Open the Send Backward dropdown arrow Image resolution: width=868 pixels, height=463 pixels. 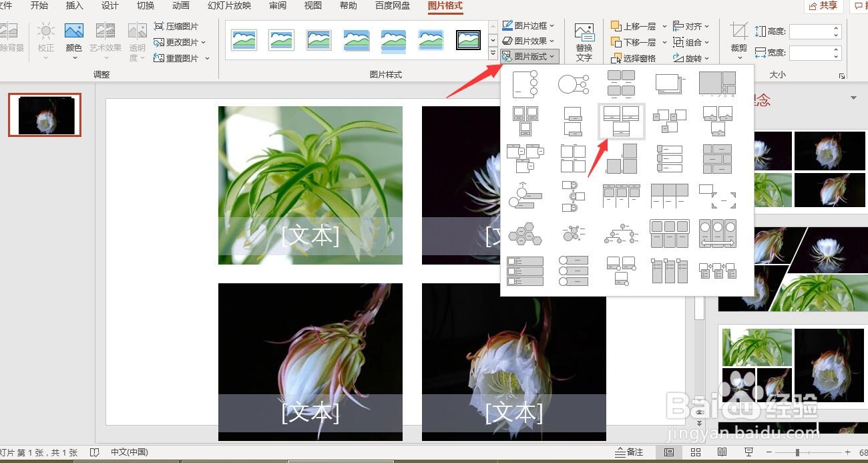[664, 42]
